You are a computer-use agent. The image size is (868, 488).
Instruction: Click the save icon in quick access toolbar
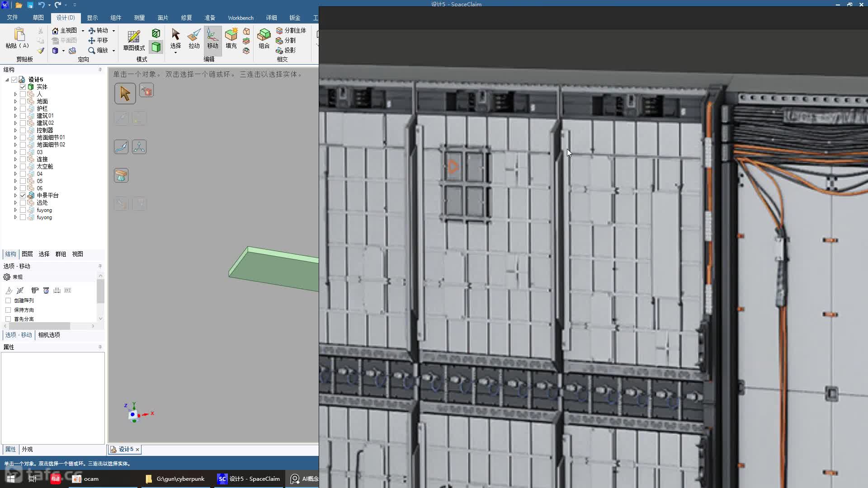30,5
